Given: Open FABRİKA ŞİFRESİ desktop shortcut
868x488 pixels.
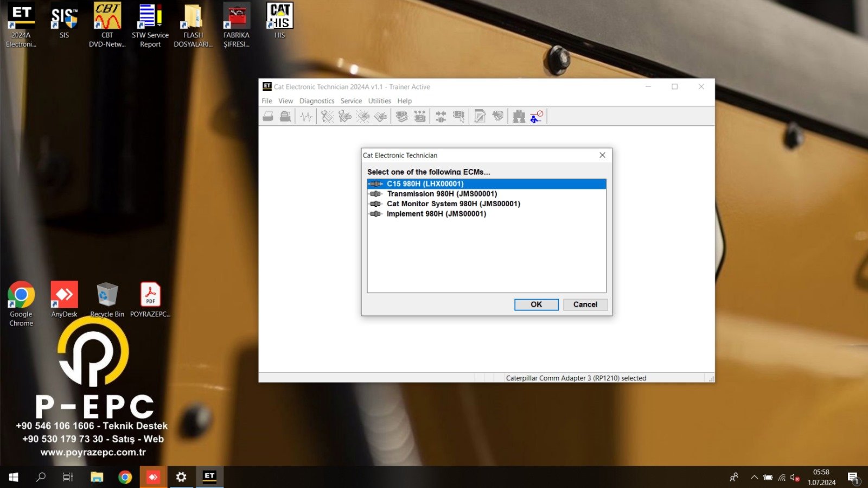Looking at the screenshot, I should tap(237, 26).
